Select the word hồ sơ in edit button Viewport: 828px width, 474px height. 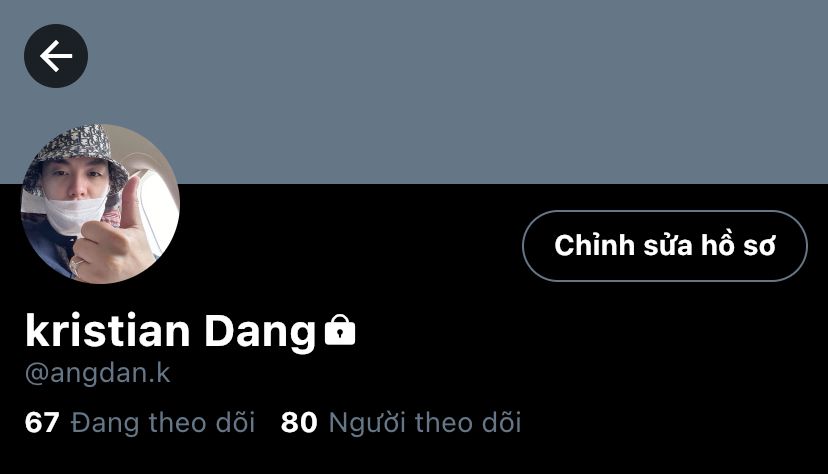point(738,245)
